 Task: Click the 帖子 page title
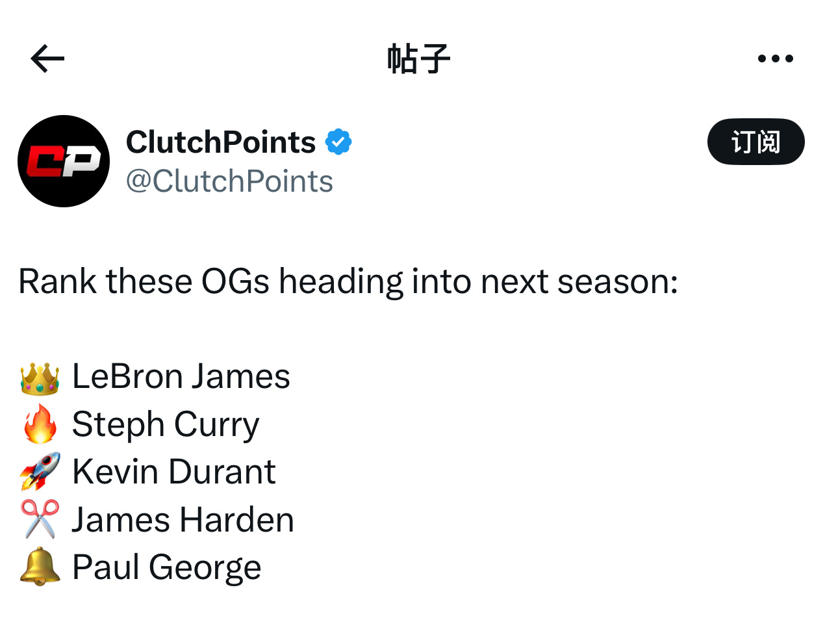point(418,58)
